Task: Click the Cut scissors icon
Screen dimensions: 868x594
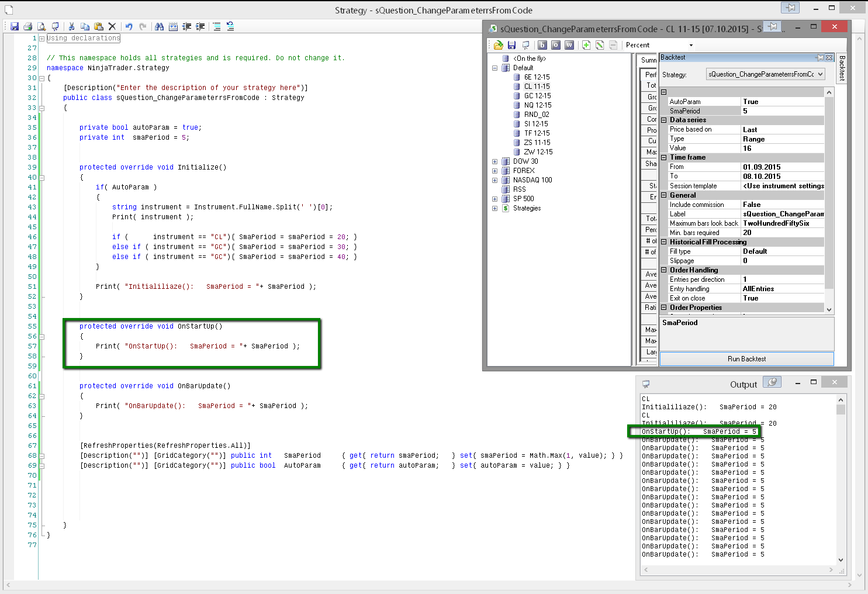Action: tap(71, 26)
